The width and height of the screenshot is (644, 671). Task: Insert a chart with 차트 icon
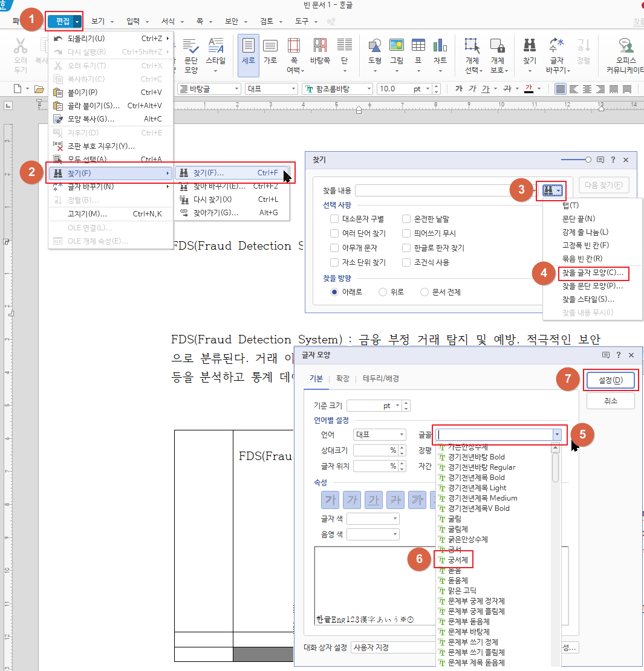440,55
